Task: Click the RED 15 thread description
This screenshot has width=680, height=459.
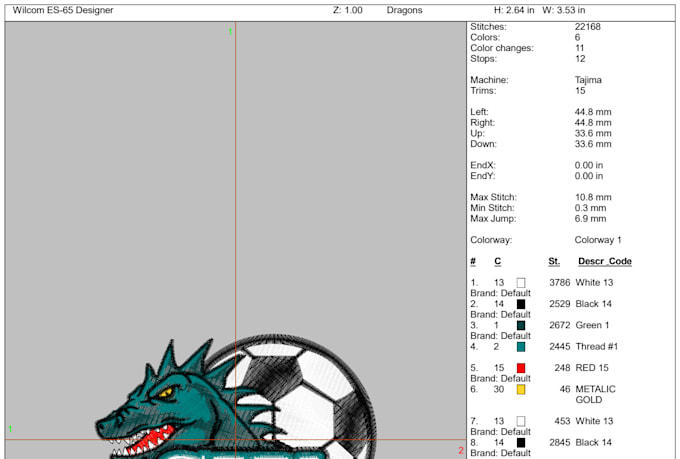Action: tap(592, 368)
